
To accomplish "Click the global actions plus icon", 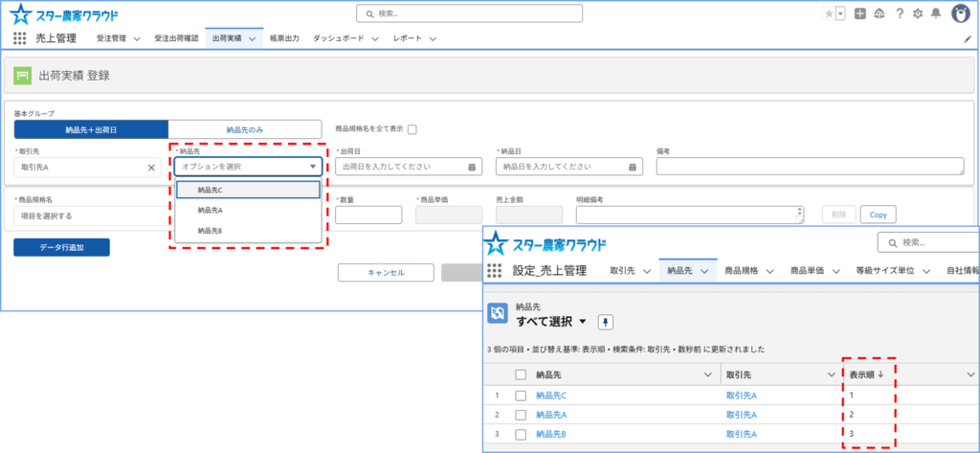I will 860,13.
